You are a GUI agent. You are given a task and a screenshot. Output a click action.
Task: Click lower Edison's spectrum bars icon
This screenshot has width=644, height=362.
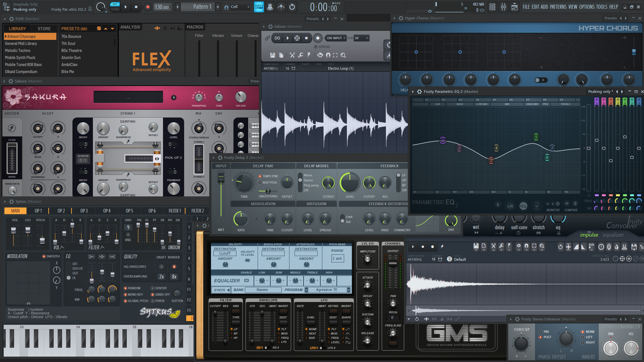[x=624, y=247]
